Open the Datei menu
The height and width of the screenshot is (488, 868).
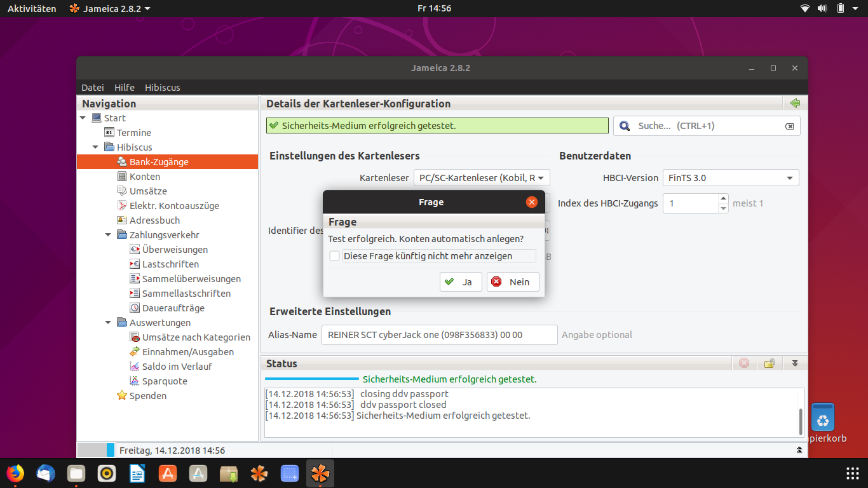[x=93, y=88]
